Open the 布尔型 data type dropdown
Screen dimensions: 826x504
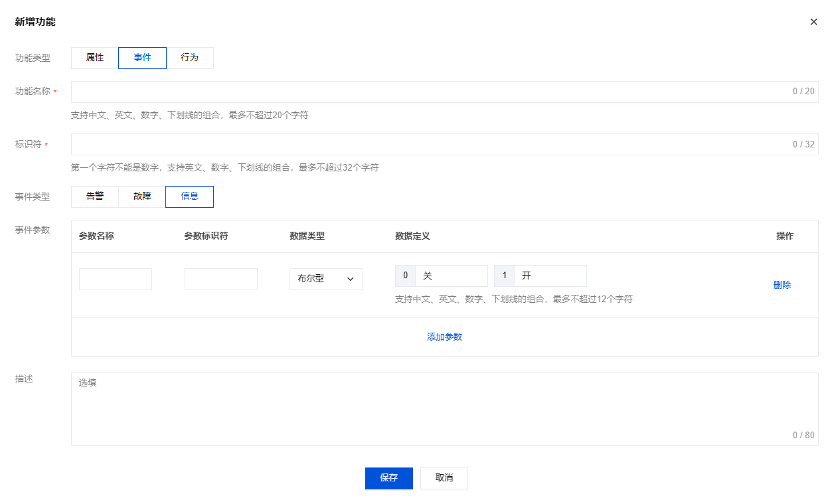pos(319,280)
